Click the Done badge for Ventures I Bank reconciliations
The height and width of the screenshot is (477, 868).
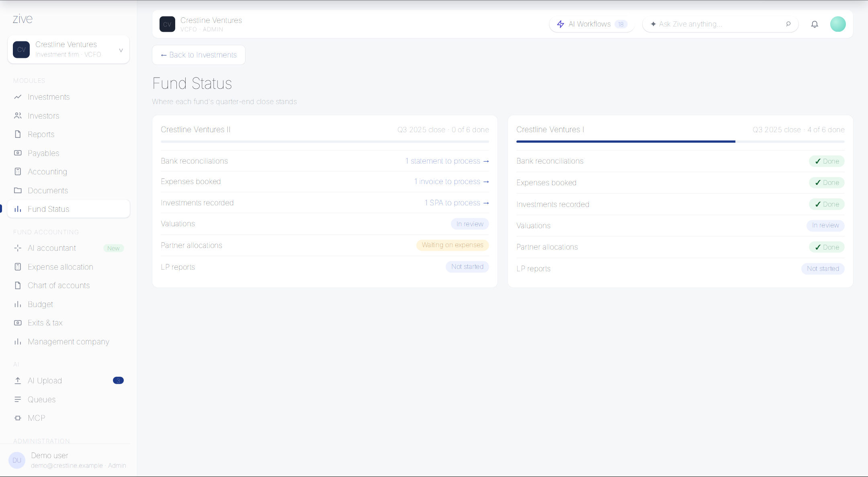(827, 161)
